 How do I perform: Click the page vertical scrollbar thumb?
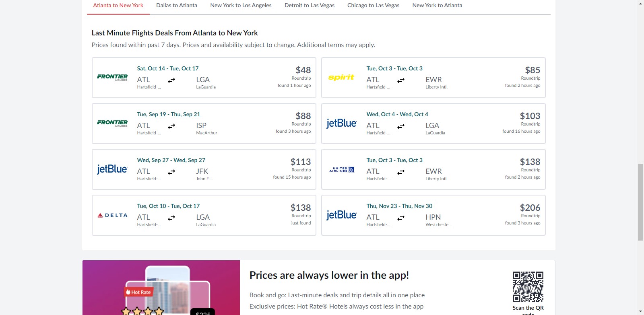point(640,202)
